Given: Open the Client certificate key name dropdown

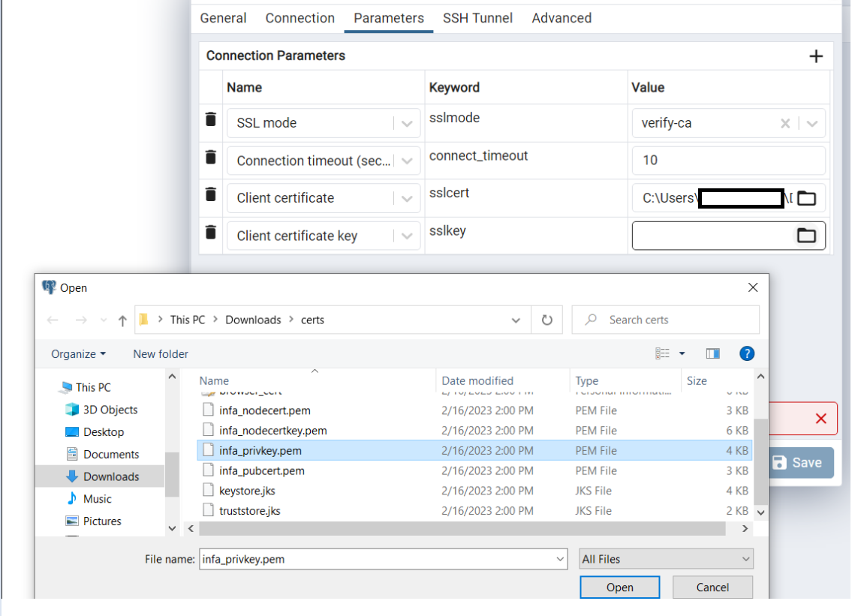Looking at the screenshot, I should point(407,236).
